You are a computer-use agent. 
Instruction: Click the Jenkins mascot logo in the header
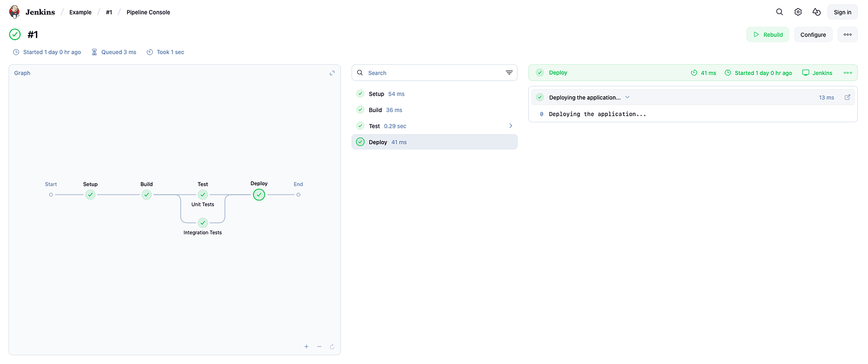pyautogui.click(x=13, y=11)
